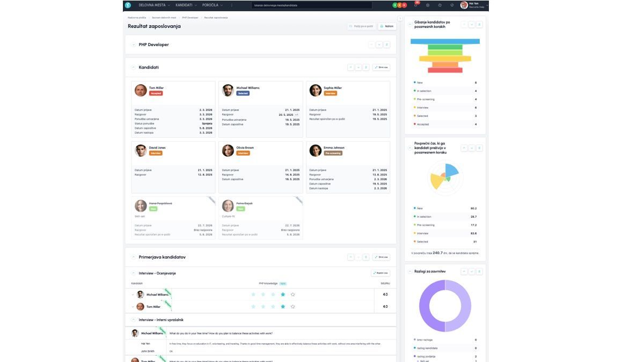644x362 pixels.
Task: Delete the Kandidati section
Action: coord(366,68)
